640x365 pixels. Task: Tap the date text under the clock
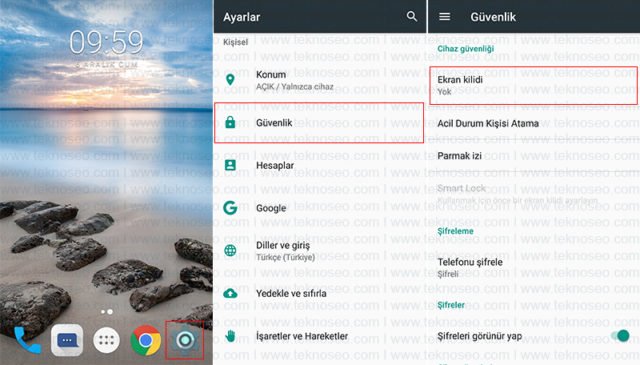click(107, 65)
